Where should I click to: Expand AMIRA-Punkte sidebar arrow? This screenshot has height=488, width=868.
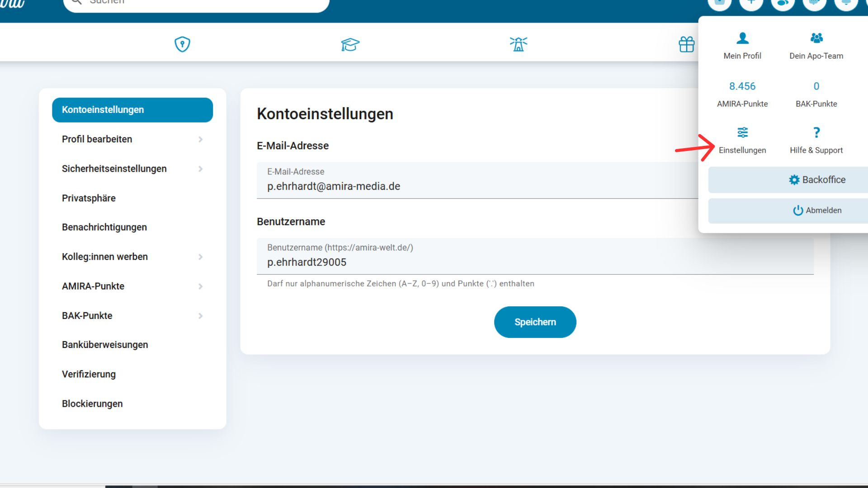coord(200,286)
